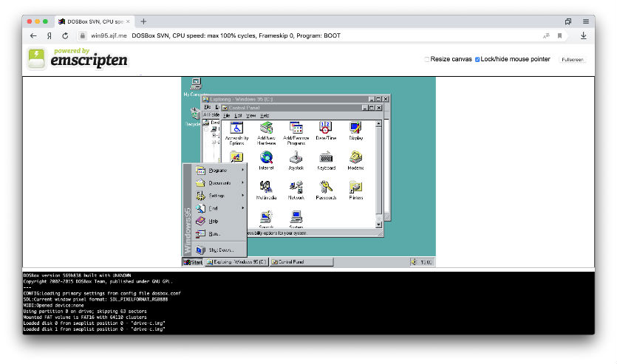Open the Passwords icon
The height and width of the screenshot is (364, 617).
pyautogui.click(x=326, y=188)
